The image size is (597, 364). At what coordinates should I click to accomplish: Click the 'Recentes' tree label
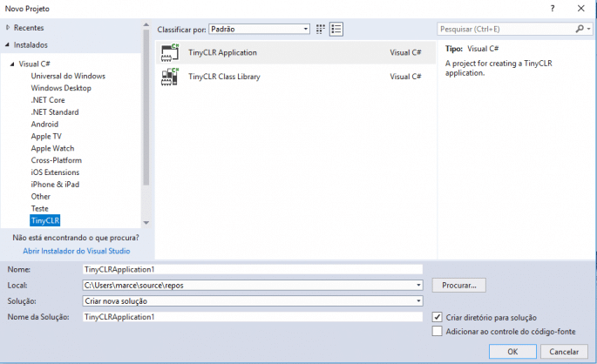(x=29, y=27)
